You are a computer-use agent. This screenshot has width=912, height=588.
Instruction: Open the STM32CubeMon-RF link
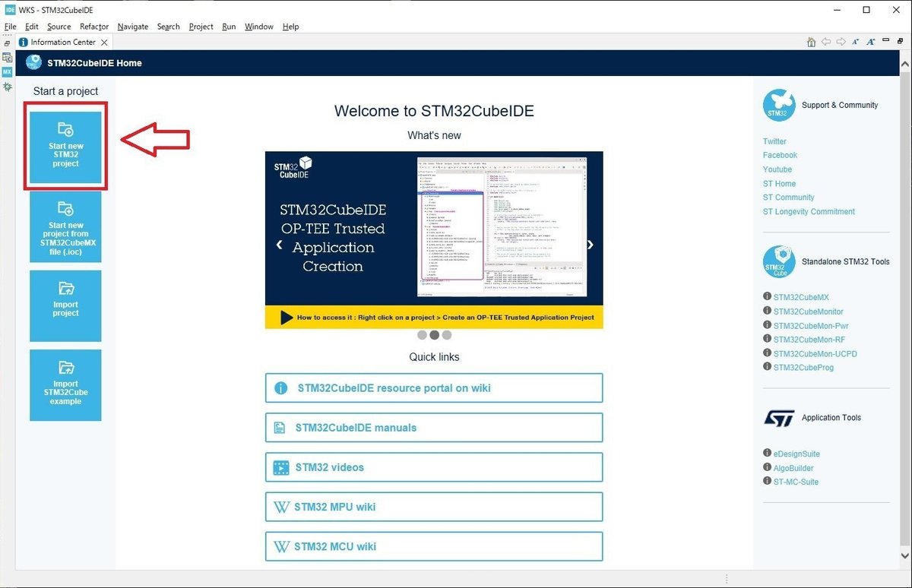[809, 340]
